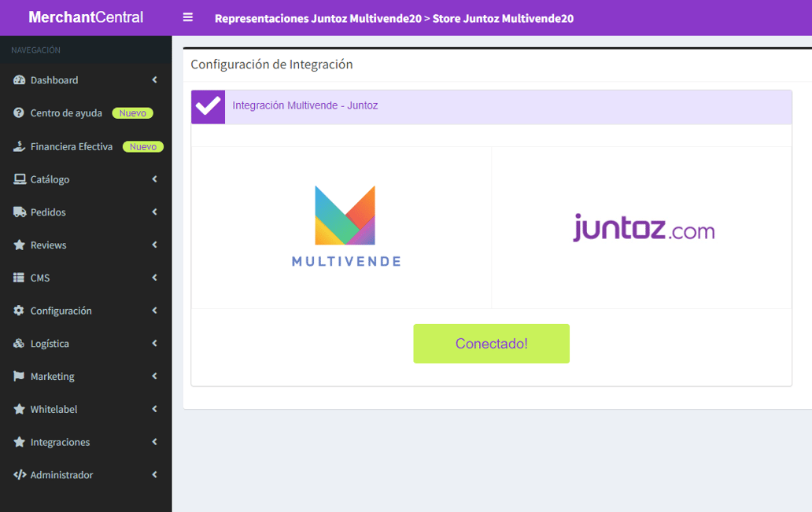Image resolution: width=812 pixels, height=512 pixels.
Task: Expand the Marketing menu chevron
Action: (154, 376)
